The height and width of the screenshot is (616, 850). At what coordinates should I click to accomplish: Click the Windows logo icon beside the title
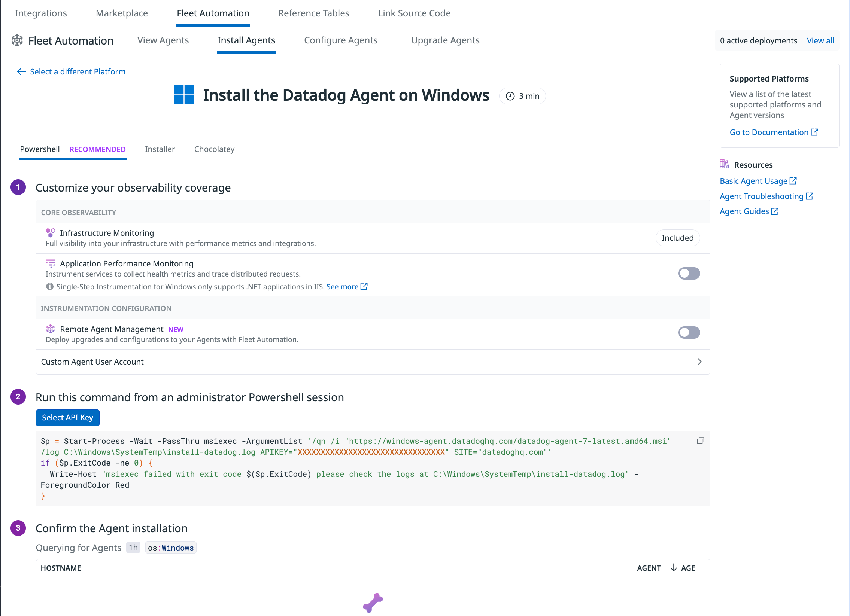184,95
